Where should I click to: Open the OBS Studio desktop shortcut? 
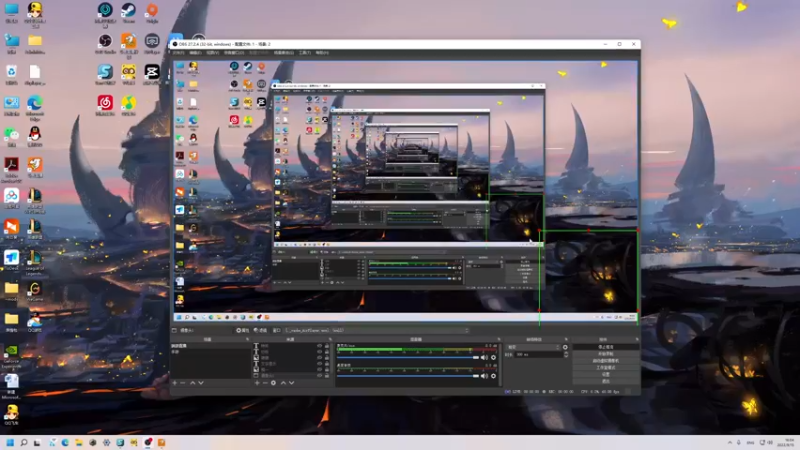click(x=105, y=44)
